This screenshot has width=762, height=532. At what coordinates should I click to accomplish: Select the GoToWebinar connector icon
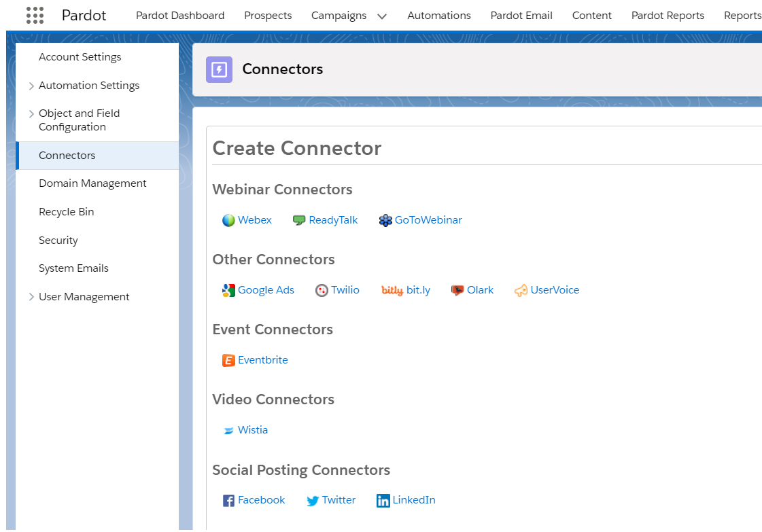click(x=385, y=219)
